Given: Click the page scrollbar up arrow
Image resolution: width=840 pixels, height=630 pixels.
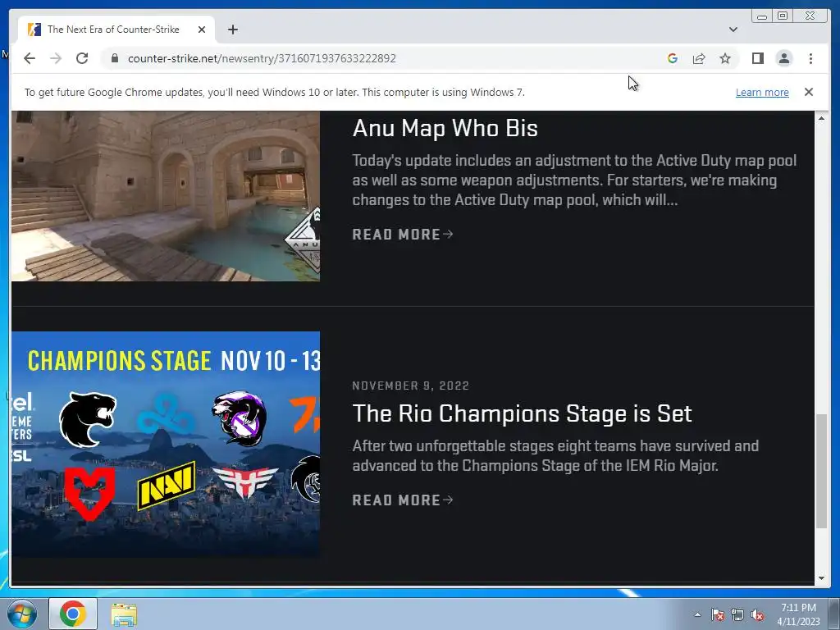Looking at the screenshot, I should coord(821,118).
